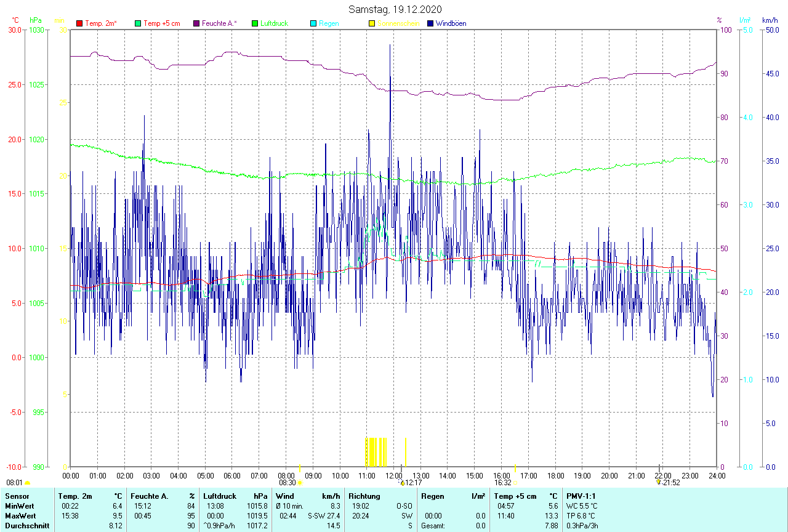Click the green Temp +5 cm legend square

(138, 23)
